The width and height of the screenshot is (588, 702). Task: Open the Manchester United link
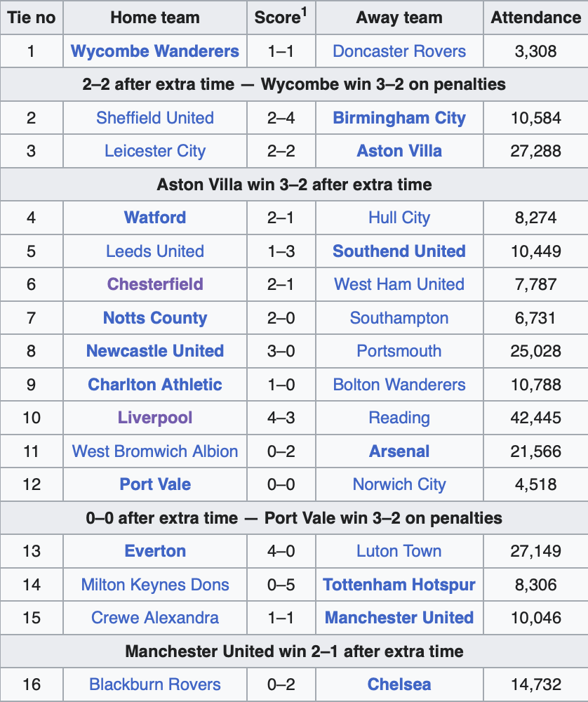coord(399,618)
